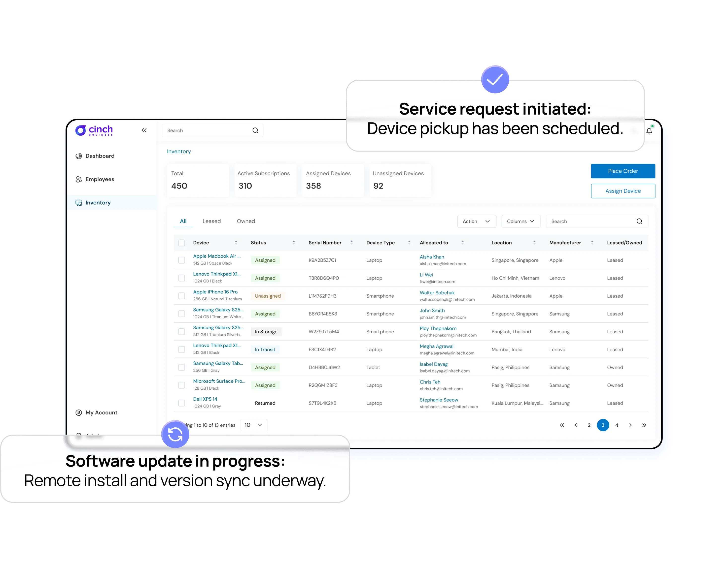Go to the first page of results
This screenshot has height=566, width=728.
point(562,425)
